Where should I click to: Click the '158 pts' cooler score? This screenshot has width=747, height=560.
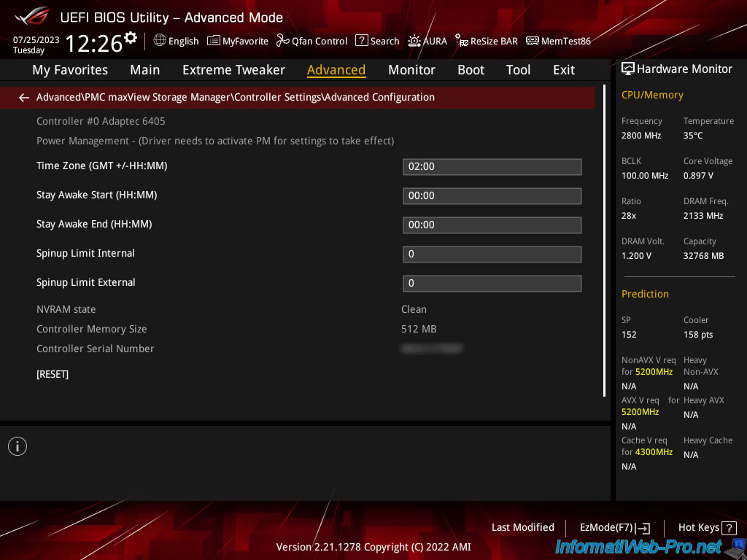[698, 335]
